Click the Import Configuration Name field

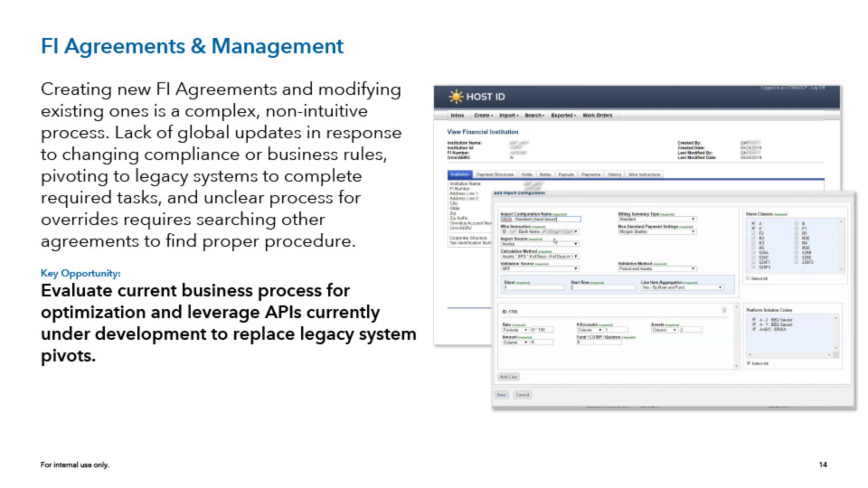click(x=545, y=219)
